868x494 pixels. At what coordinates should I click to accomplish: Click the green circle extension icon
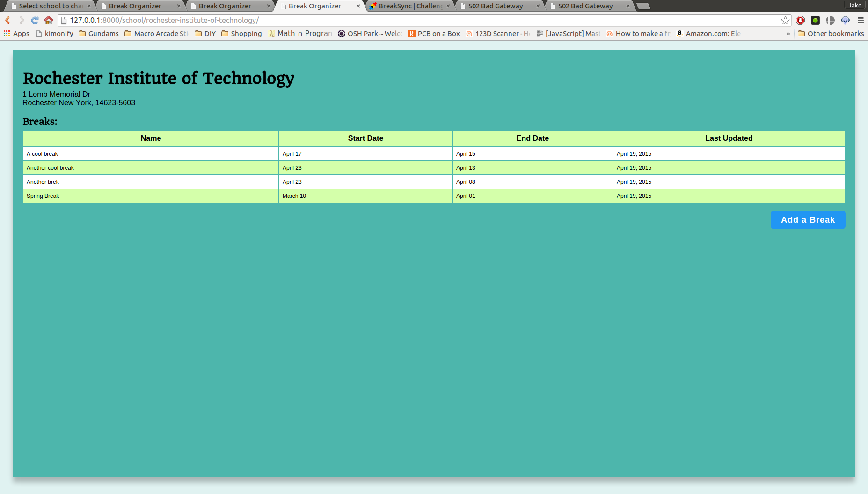[x=816, y=20]
